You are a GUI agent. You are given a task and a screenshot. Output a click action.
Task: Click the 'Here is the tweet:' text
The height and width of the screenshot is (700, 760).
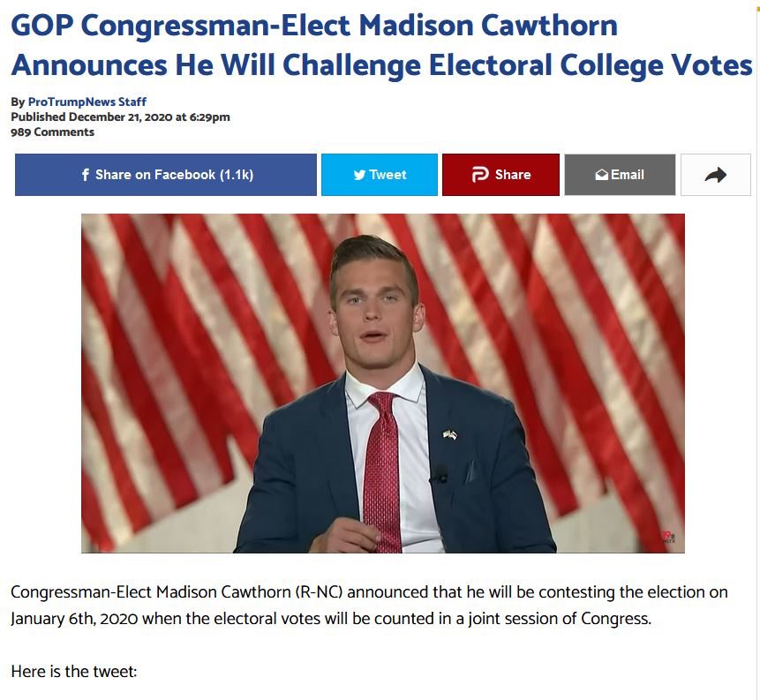[74, 672]
